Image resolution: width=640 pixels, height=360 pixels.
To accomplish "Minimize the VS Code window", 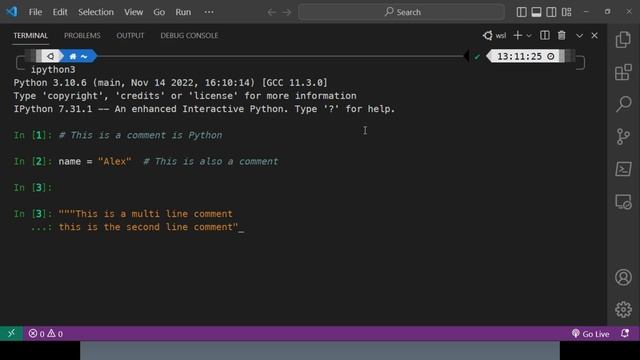I will [x=586, y=12].
